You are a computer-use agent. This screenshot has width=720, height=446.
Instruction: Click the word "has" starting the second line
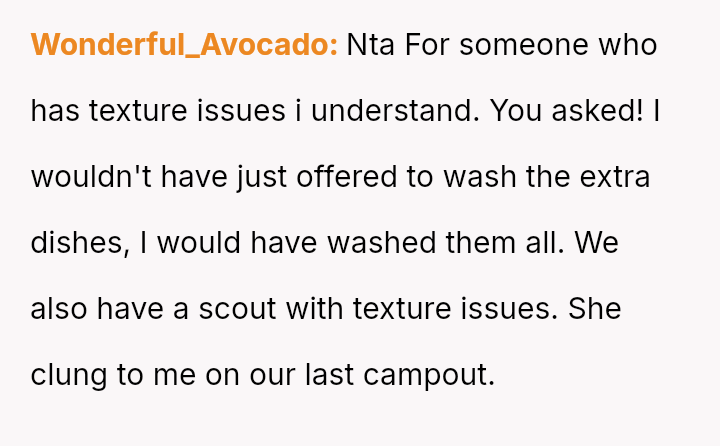55,111
